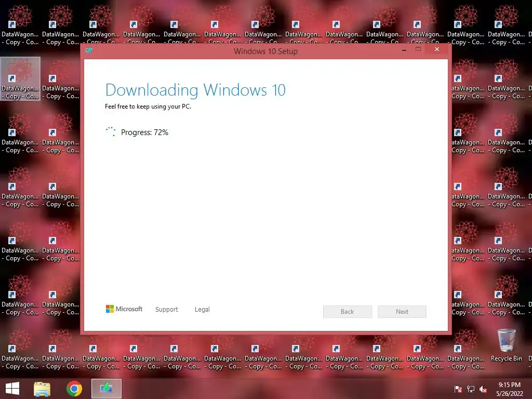Click the taskbar clock showing 9:15 PM

pyautogui.click(x=509, y=389)
